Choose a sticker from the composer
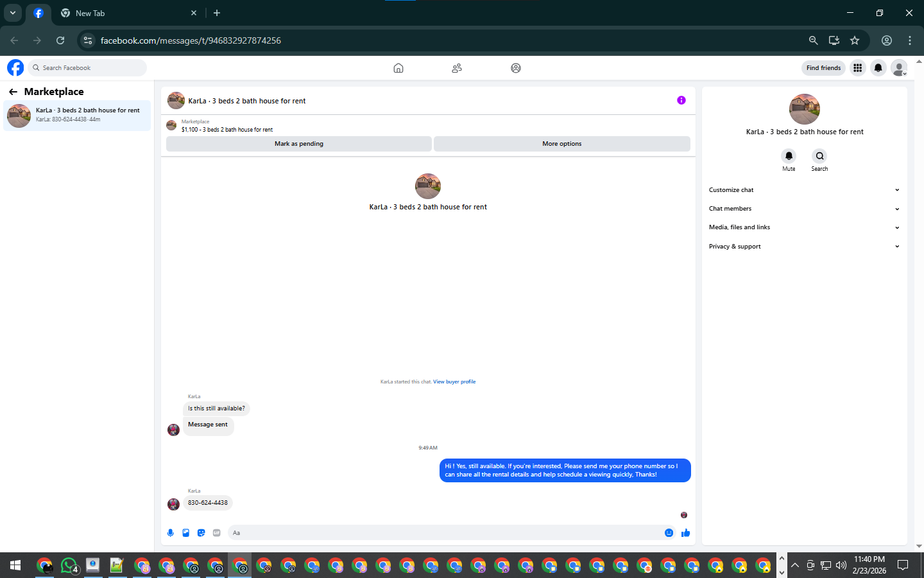 [201, 532]
